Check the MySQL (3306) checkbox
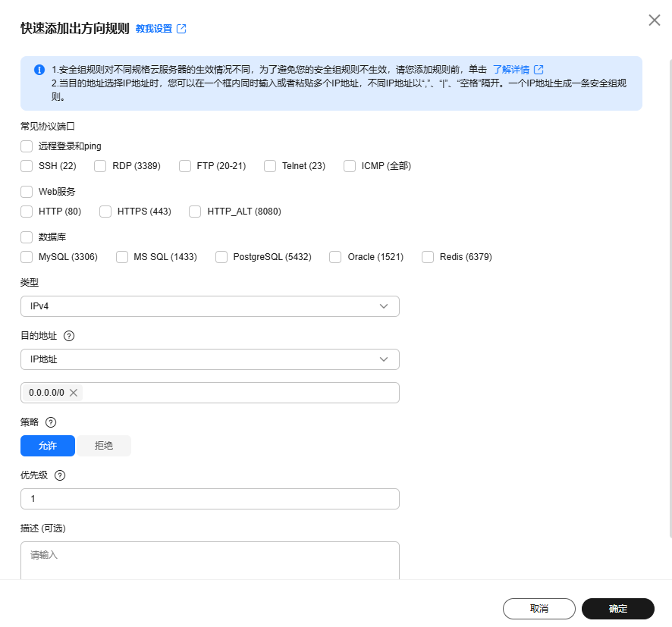Screen dimensions: 672x627 27,257
